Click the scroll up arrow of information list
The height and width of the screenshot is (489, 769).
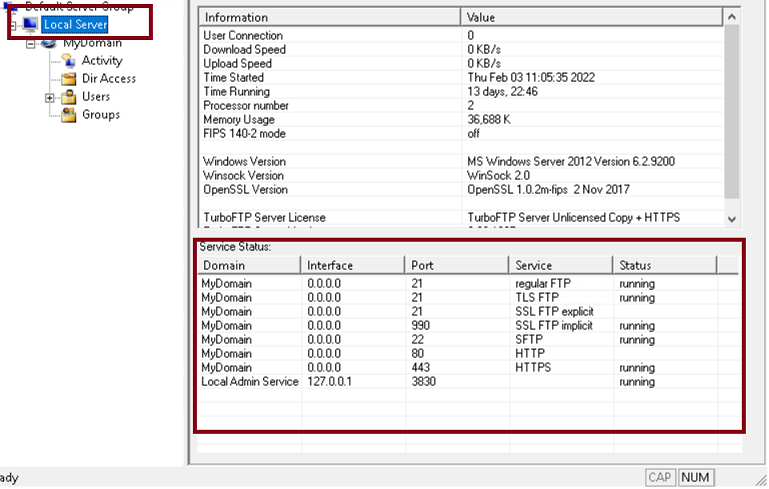(x=732, y=17)
